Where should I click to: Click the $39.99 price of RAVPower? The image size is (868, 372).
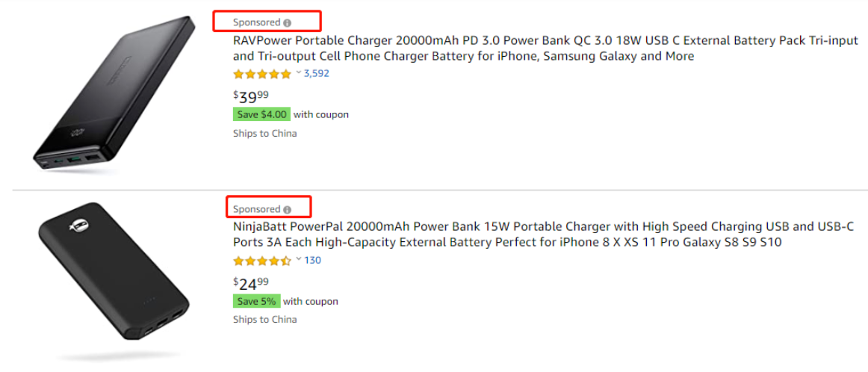(252, 96)
